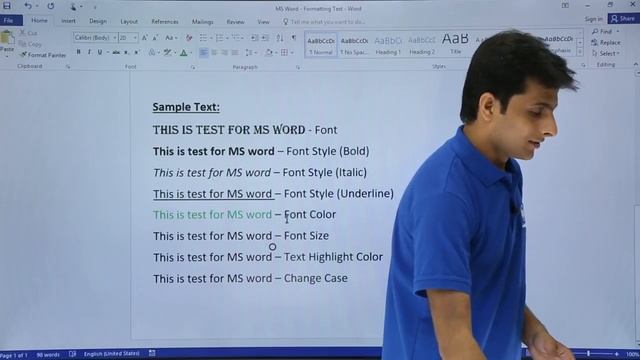Click the Tell me search box
Viewport: 640px width, 360px height.
click(x=324, y=22)
